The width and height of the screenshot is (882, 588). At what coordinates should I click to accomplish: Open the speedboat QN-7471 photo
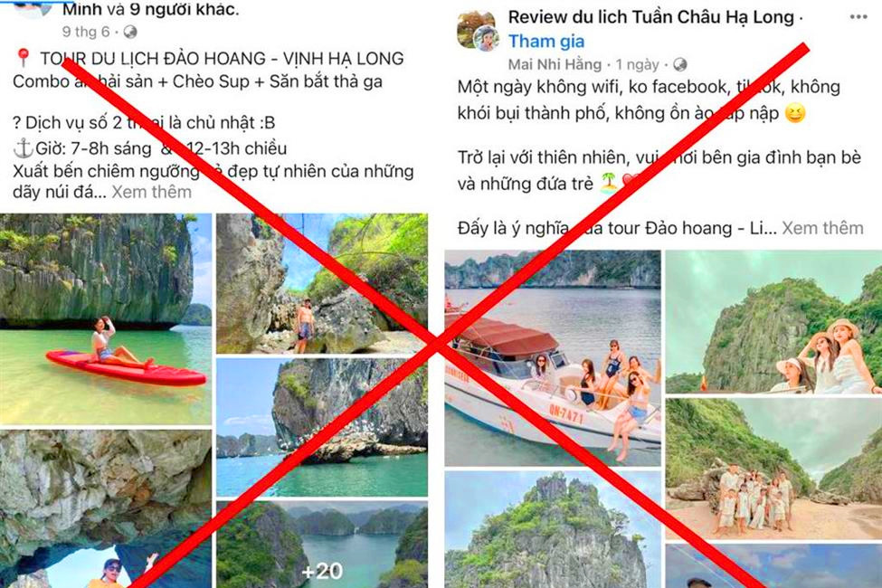pos(553,358)
